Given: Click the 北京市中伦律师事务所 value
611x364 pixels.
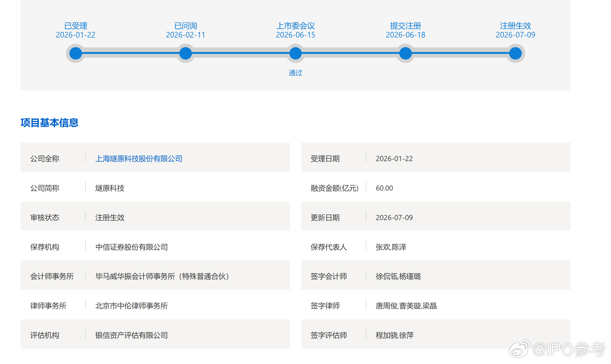Looking at the screenshot, I should coord(132,306).
